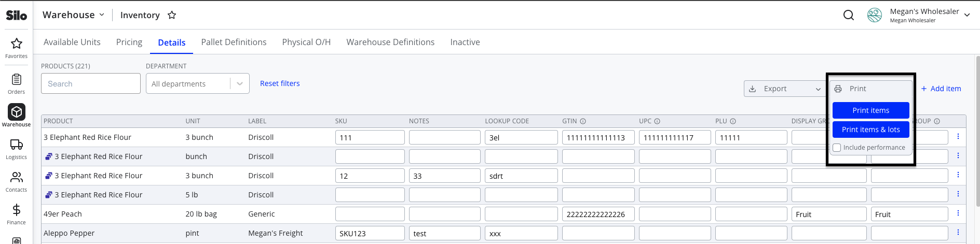Click Print items & lots button

click(871, 130)
